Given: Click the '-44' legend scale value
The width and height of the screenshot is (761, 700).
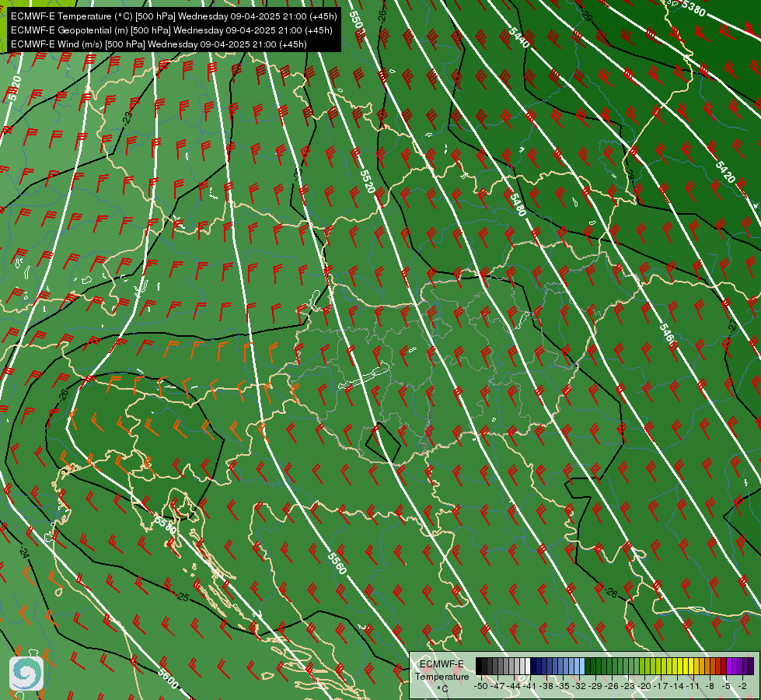Looking at the screenshot, I should pos(514,686).
